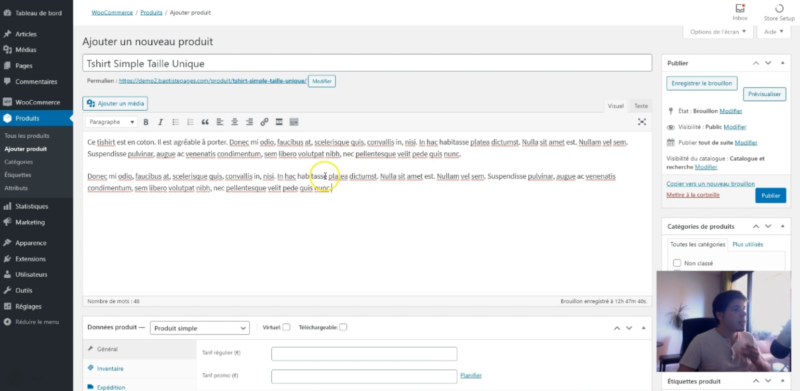Click in the Tarif régulier field
Image resolution: width=800 pixels, height=391 pixels.
pyautogui.click(x=364, y=354)
